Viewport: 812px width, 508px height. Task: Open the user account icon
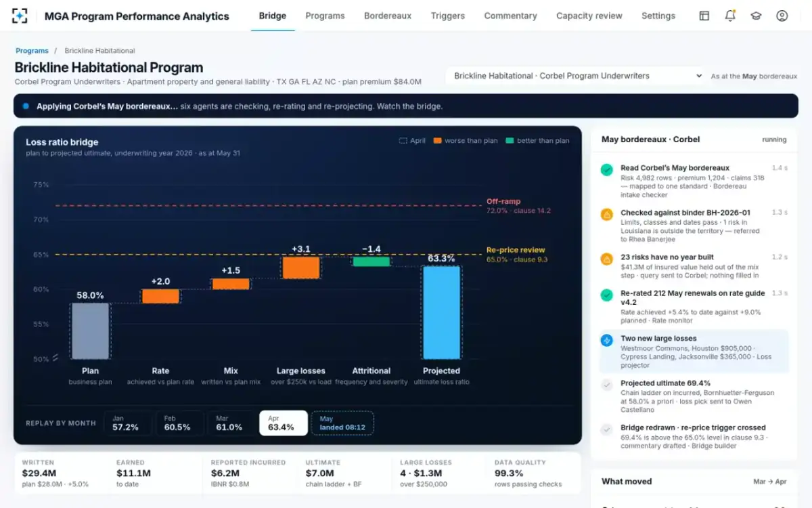point(782,16)
